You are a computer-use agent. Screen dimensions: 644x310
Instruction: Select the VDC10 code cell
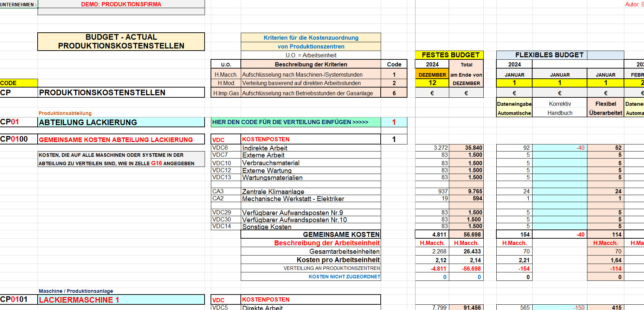226,163
